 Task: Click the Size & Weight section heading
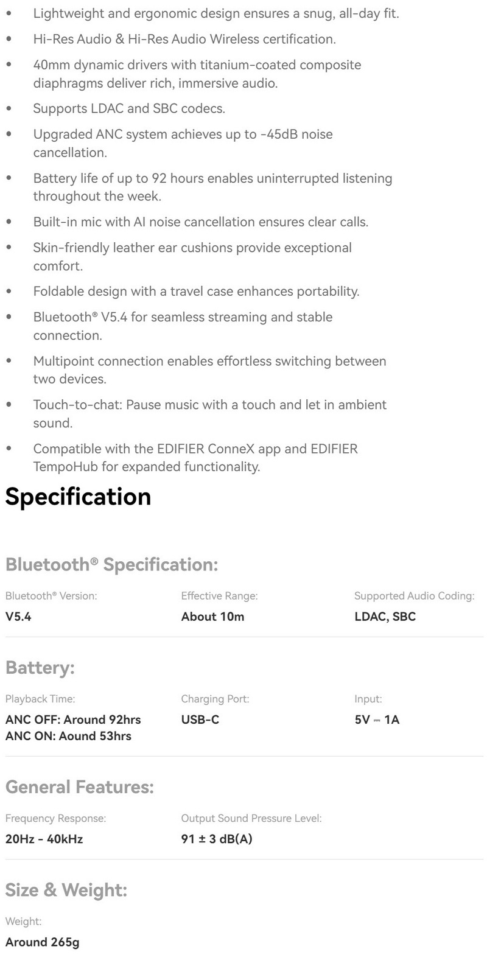[x=66, y=890]
